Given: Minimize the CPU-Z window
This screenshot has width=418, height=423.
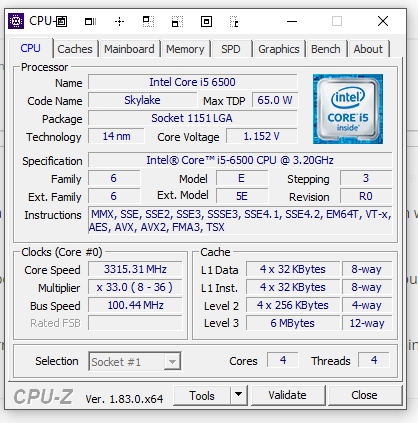Looking at the screenshot, I should pyautogui.click(x=292, y=22).
